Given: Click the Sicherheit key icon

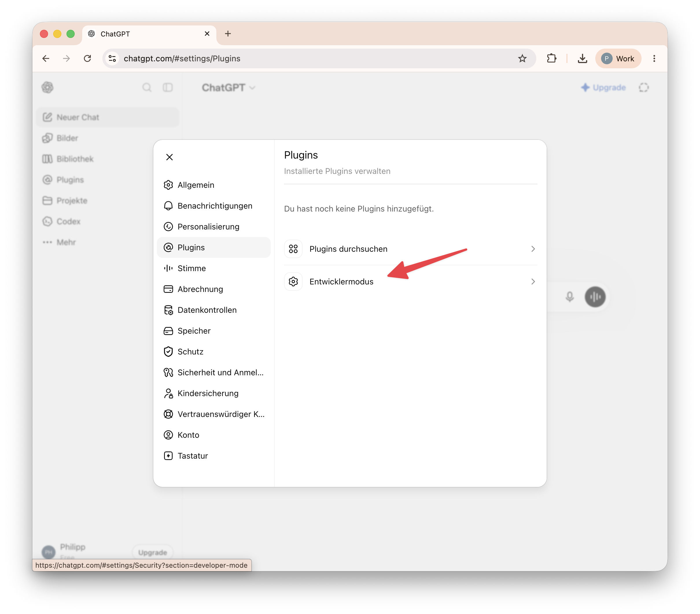Looking at the screenshot, I should (x=168, y=372).
